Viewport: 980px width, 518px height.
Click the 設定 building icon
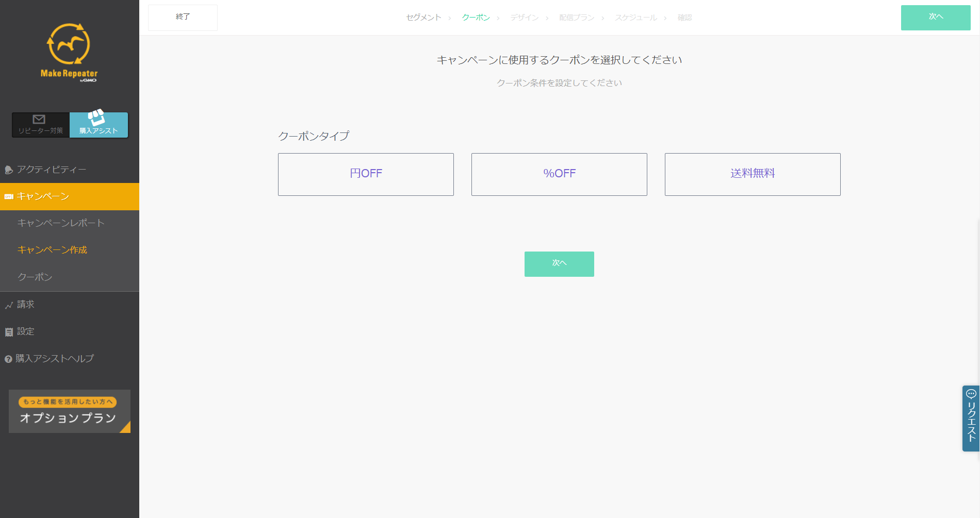click(x=9, y=332)
